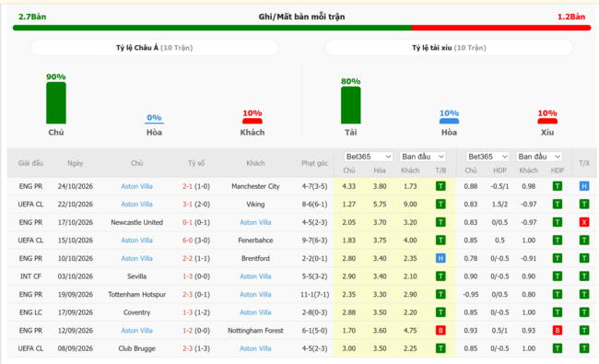599x364 pixels.
Task: Open the 6-0 score link versus Fenerbahce
Action: pyautogui.click(x=188, y=241)
